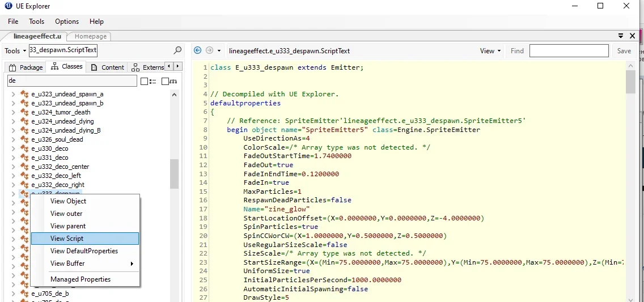Switch to the Package tab

[x=26, y=67]
